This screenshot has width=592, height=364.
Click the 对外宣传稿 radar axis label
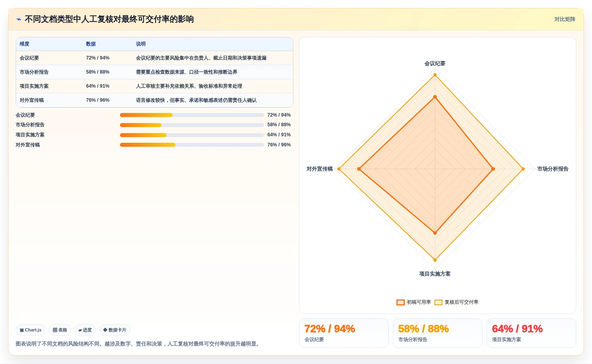pos(320,169)
